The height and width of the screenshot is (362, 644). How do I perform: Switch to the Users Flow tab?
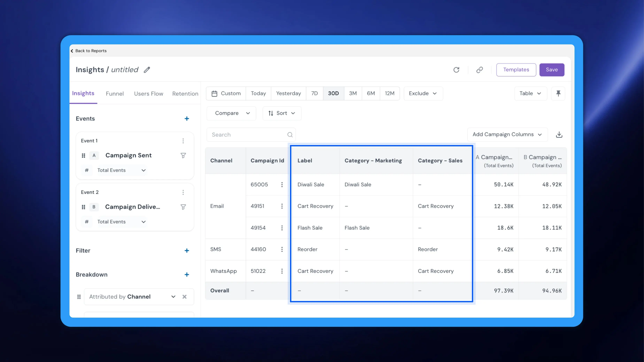[x=149, y=94]
